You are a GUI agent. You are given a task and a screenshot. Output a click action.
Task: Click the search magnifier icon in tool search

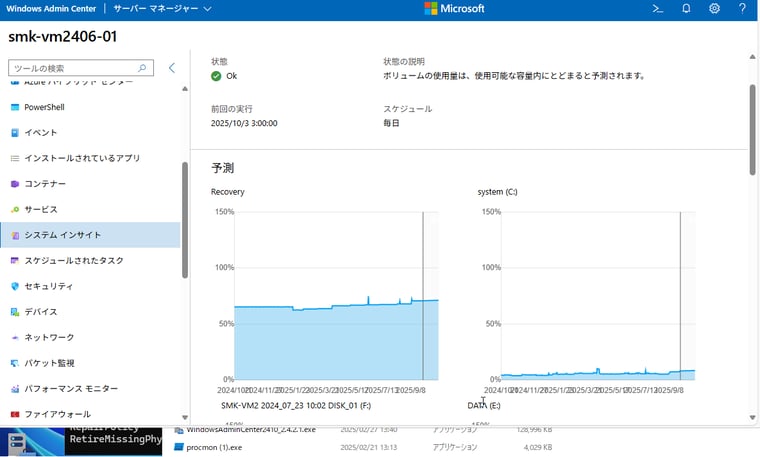click(142, 68)
